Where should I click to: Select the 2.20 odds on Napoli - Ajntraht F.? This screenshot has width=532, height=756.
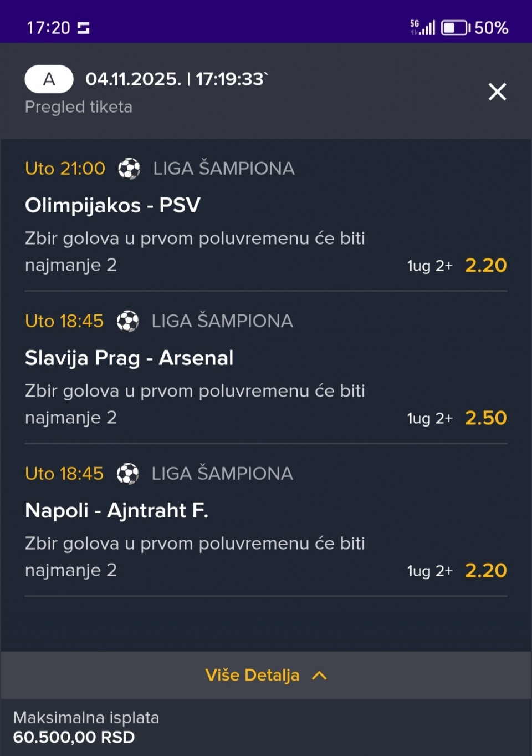[x=485, y=570]
